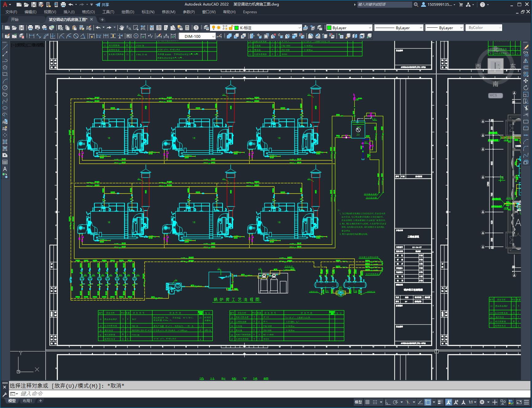This screenshot has height=408, width=532.
Task: Click the 共享 share button
Action: tap(102, 5)
